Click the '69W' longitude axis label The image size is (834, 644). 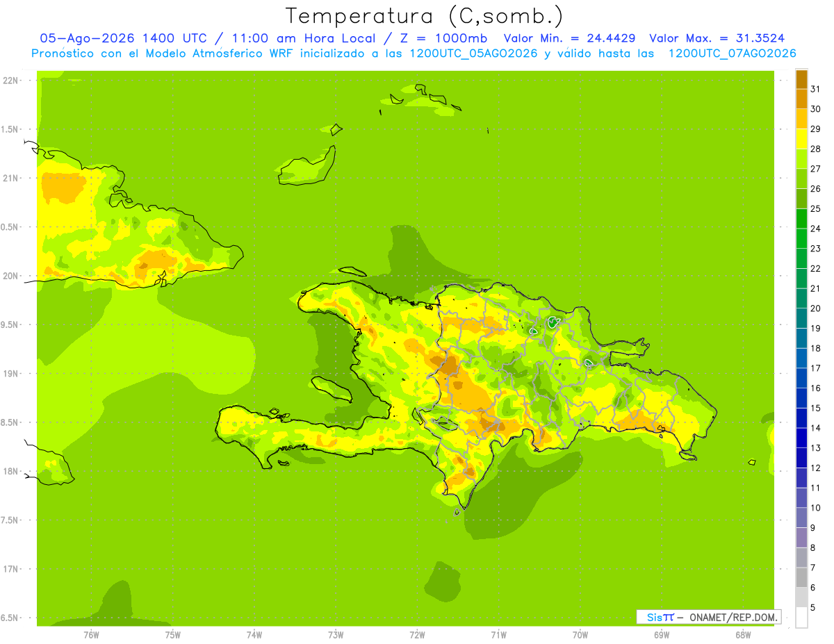tap(662, 635)
